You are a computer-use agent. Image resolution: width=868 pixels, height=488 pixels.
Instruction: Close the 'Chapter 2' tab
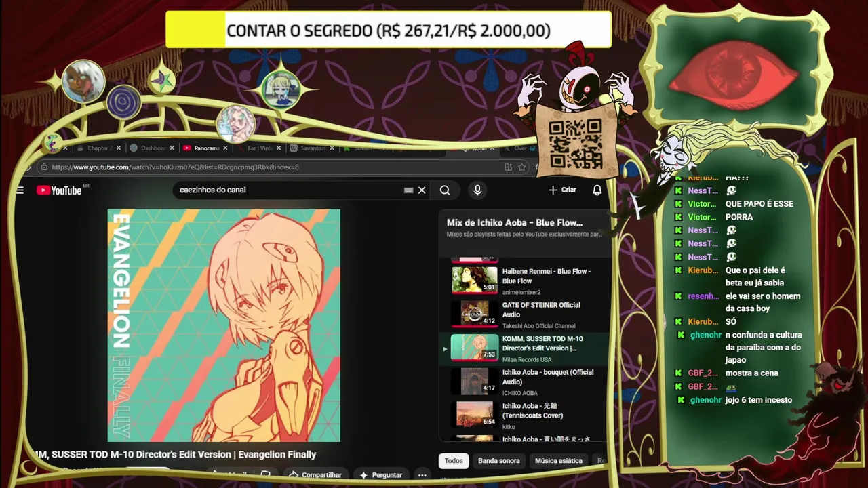click(x=119, y=148)
